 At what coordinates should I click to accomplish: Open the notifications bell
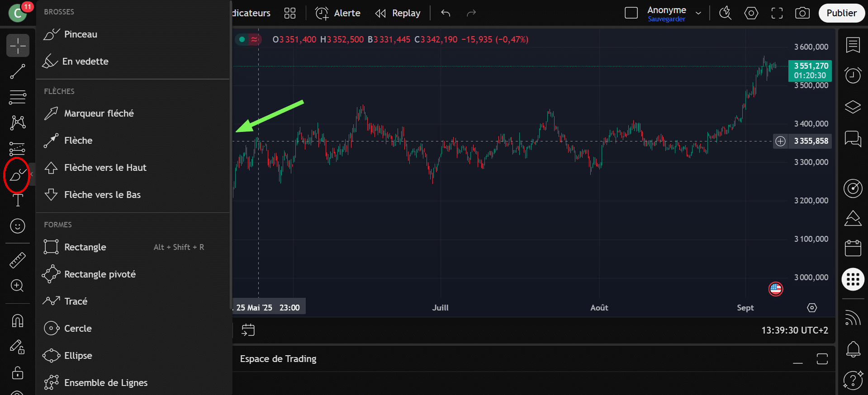coord(853,349)
